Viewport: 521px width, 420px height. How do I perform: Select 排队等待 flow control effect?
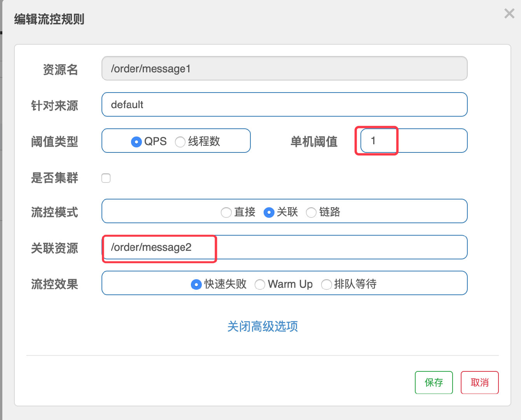point(327,285)
